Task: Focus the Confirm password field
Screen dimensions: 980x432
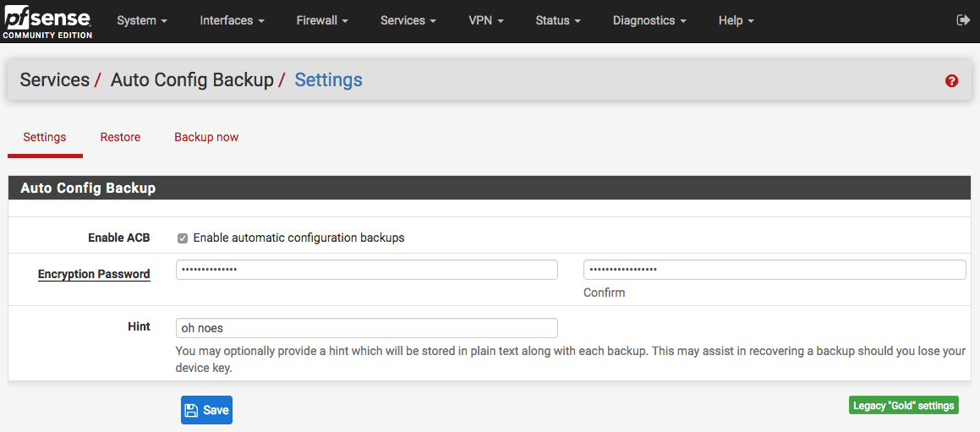Action: click(x=774, y=270)
